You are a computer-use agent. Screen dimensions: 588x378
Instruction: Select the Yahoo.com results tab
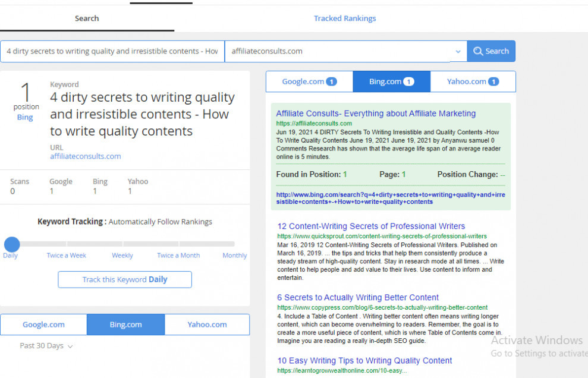473,81
